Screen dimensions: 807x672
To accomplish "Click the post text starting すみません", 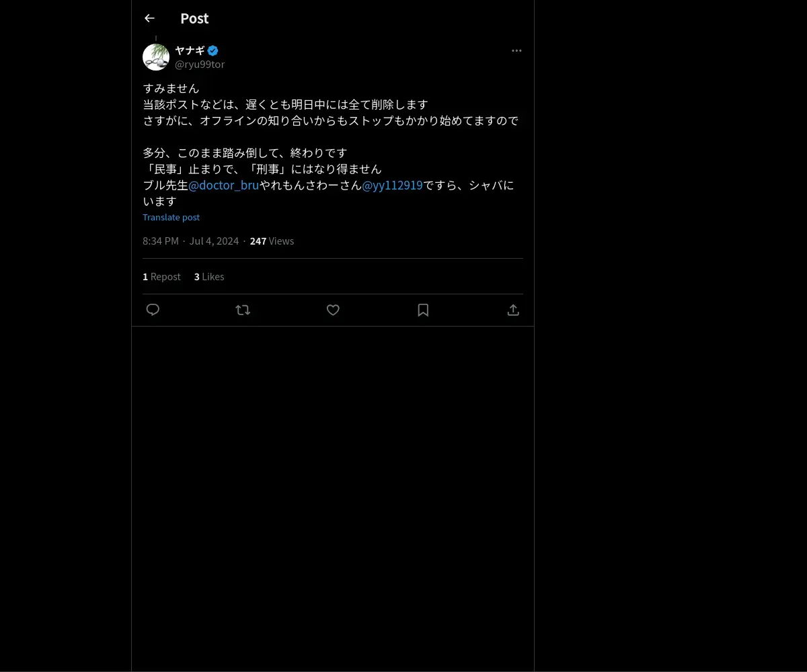I will pos(331,144).
